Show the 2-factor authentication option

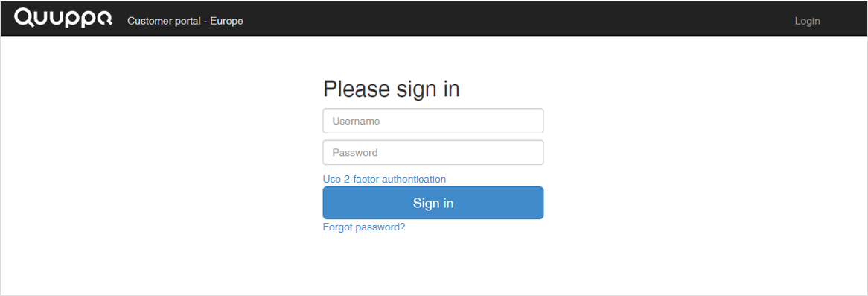point(384,179)
